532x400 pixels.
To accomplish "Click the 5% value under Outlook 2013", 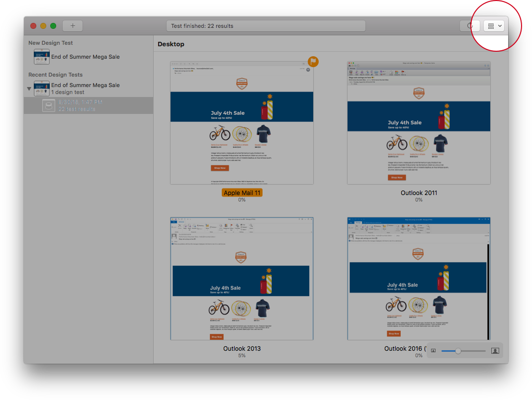I will tap(242, 356).
